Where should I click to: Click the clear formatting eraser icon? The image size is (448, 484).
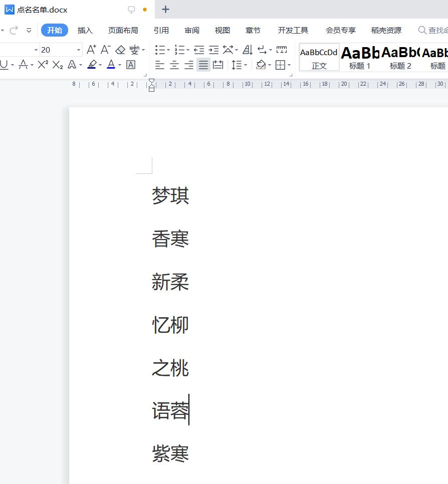click(x=120, y=50)
